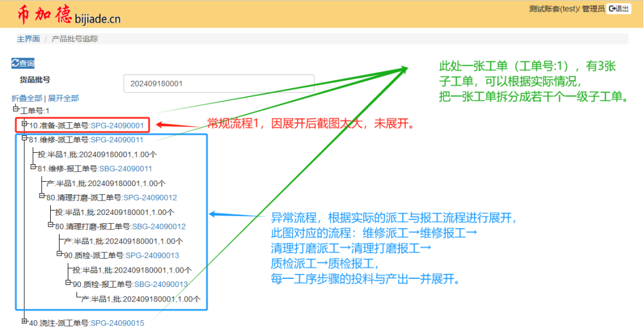Image resolution: width=644 pixels, height=334 pixels.
Task: Collapse the 81.维修-报工单号 tree node
Action: click(34, 168)
